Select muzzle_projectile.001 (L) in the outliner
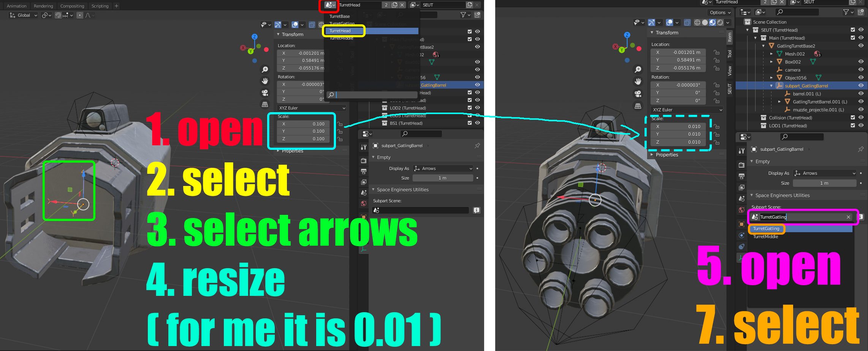Screen dimensions: 868x351 tap(818, 110)
